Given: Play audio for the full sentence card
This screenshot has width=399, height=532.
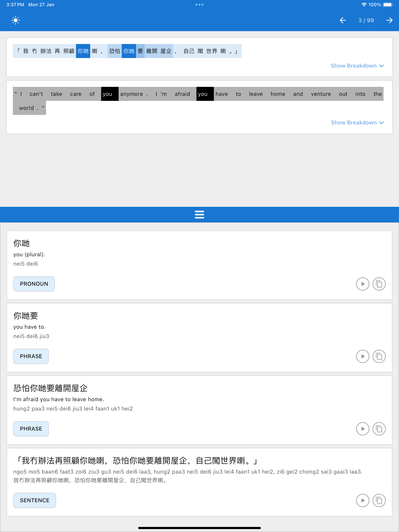Looking at the screenshot, I should click(x=363, y=500).
